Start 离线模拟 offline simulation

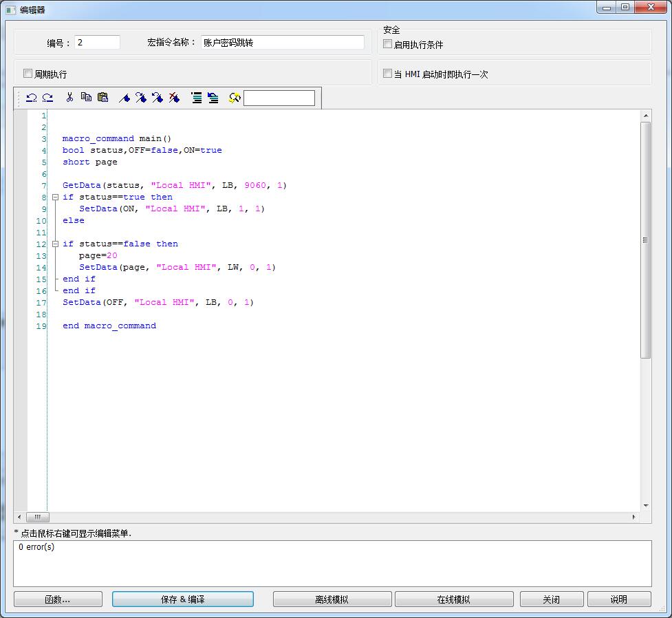pos(332,599)
